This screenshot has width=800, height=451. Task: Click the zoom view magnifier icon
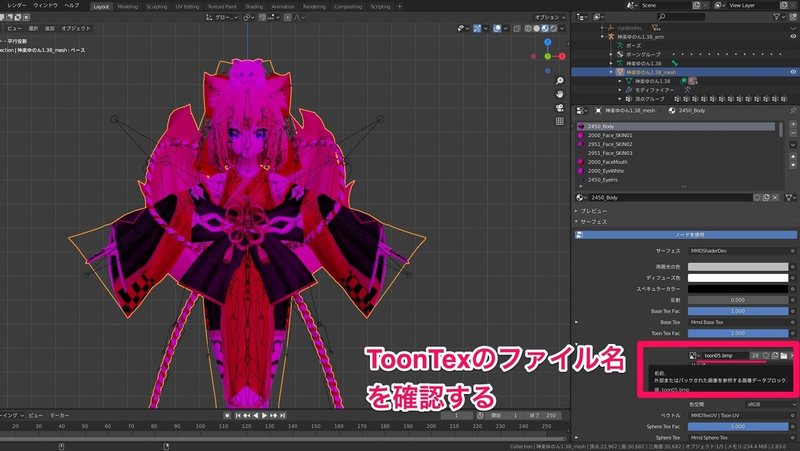point(560,81)
